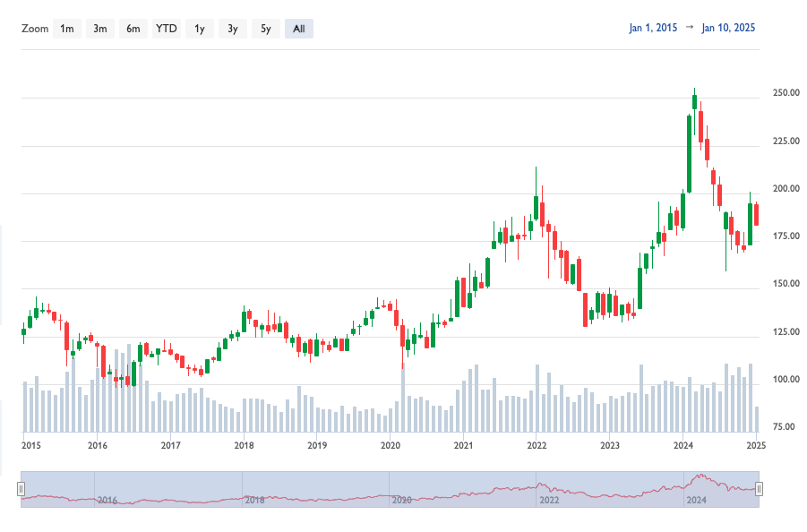
Task: Set the zoom range to 1m
Action: (x=67, y=29)
